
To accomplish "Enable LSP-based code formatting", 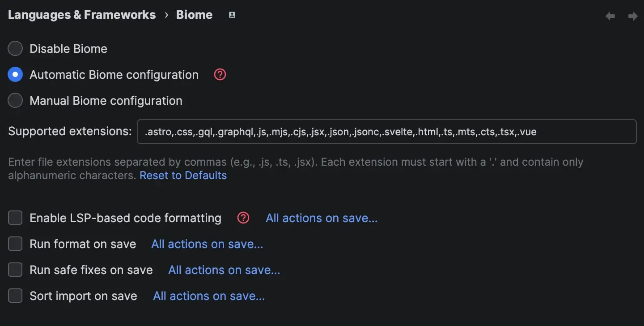I will [15, 218].
